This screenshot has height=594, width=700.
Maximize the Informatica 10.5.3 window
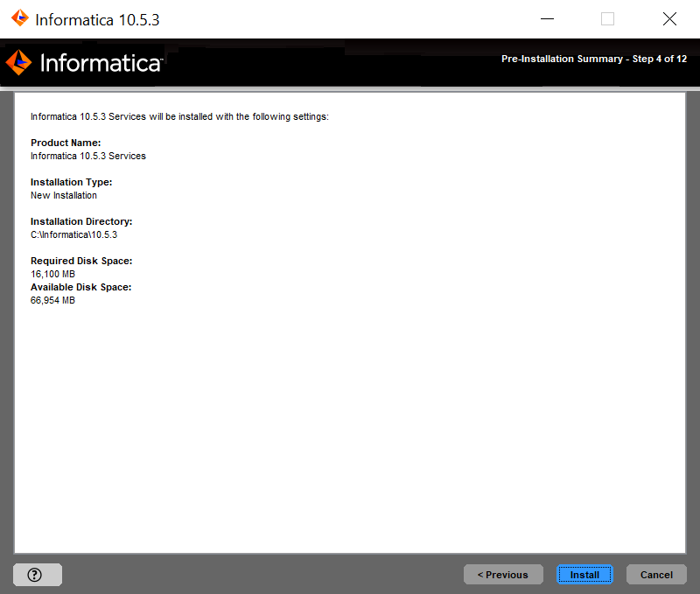tap(607, 18)
